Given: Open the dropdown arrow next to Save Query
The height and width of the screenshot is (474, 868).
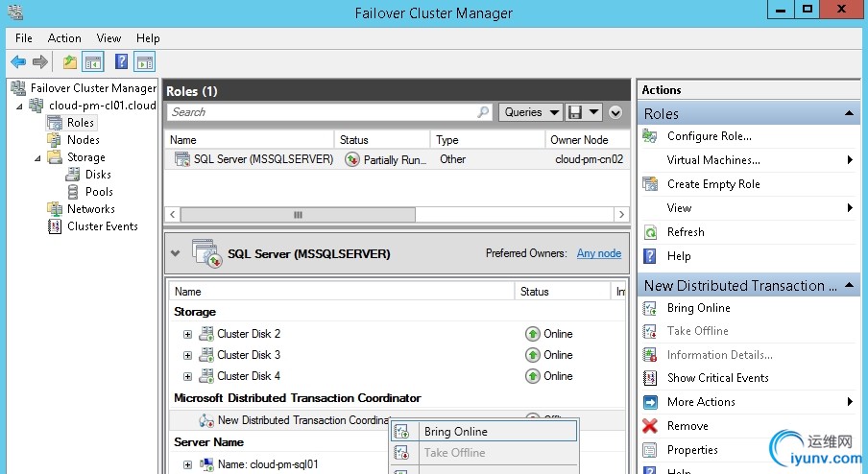Looking at the screenshot, I should (594, 112).
